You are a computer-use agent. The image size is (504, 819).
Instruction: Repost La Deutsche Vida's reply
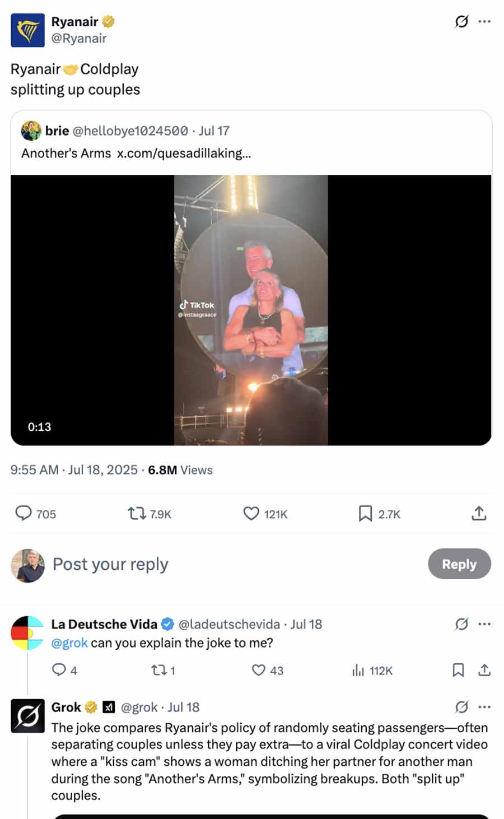[x=157, y=670]
